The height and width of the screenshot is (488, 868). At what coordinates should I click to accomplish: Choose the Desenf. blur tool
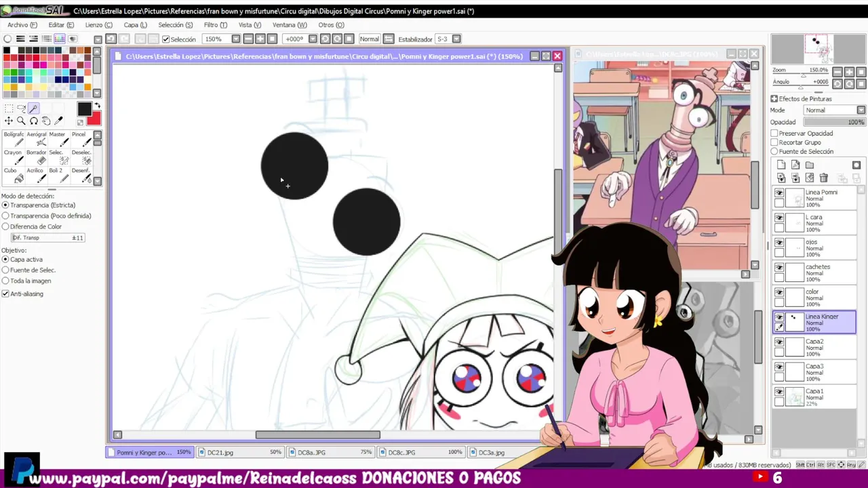81,175
